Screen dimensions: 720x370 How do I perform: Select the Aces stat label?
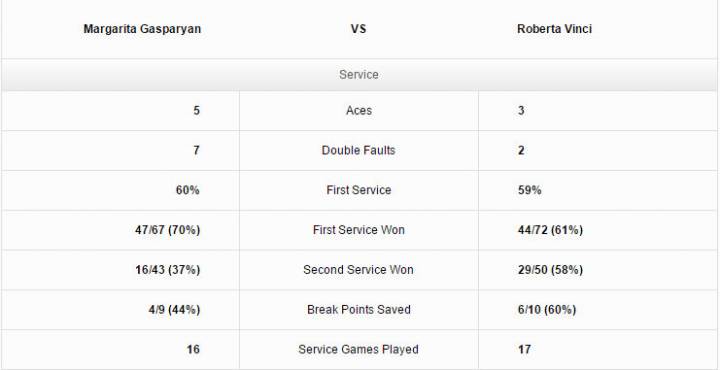click(359, 111)
